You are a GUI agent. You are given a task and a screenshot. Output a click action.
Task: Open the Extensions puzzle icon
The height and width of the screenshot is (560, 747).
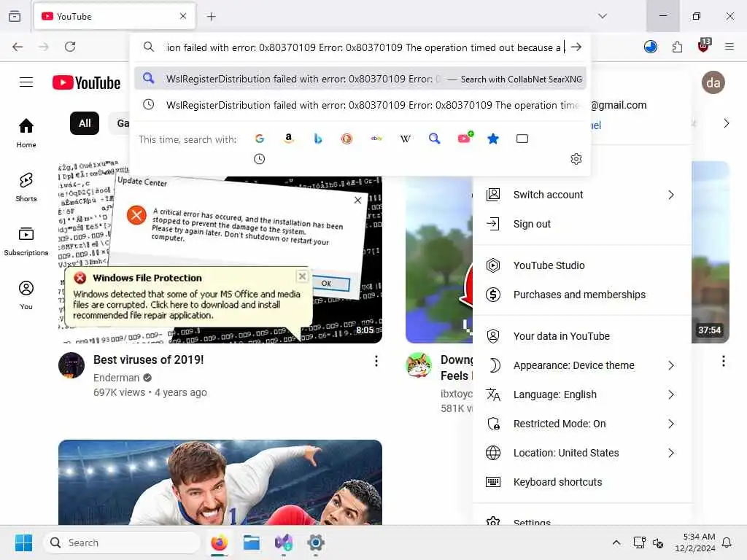point(677,47)
